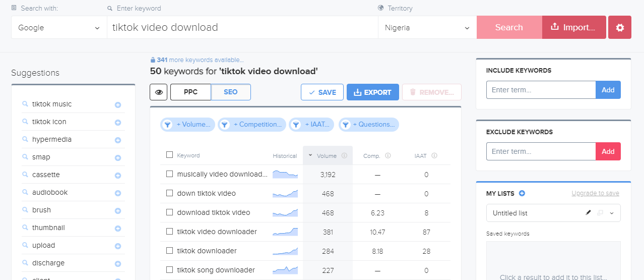Expand the Untitled list dropdown chevron
Viewport: 644px width, 280px height.
[612, 213]
